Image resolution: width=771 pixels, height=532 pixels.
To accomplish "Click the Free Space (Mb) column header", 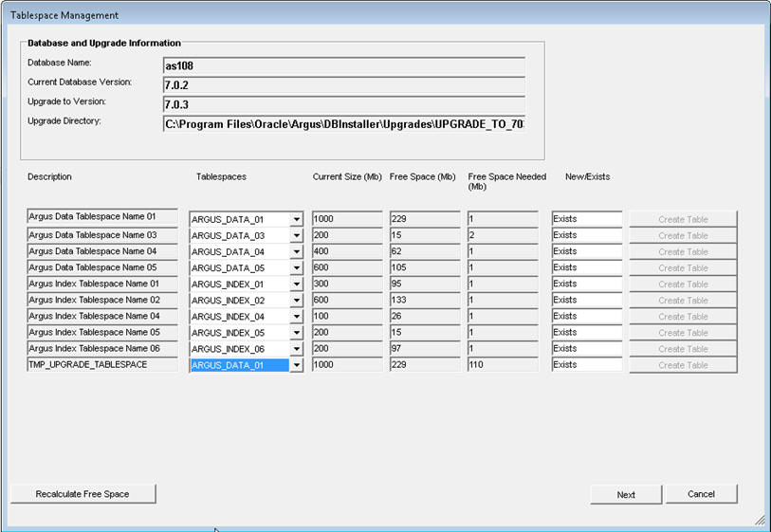I will click(422, 176).
